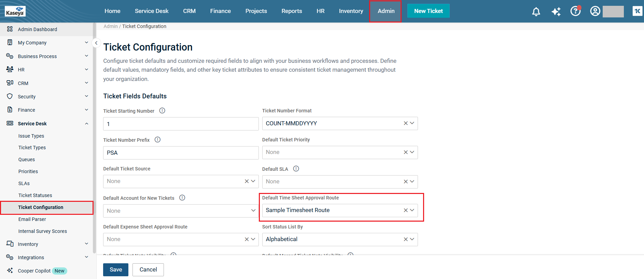The height and width of the screenshot is (279, 644).
Task: Clear the Ticket Number Format value
Action: pyautogui.click(x=406, y=123)
